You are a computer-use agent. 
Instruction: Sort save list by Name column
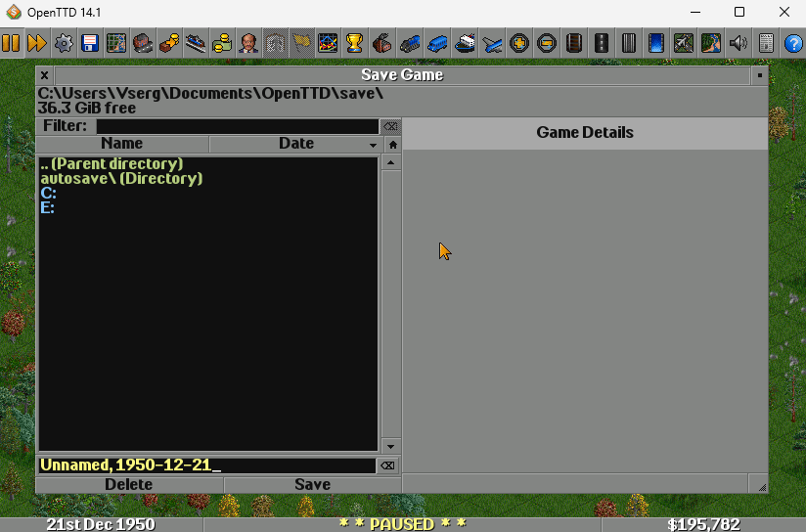(x=122, y=144)
